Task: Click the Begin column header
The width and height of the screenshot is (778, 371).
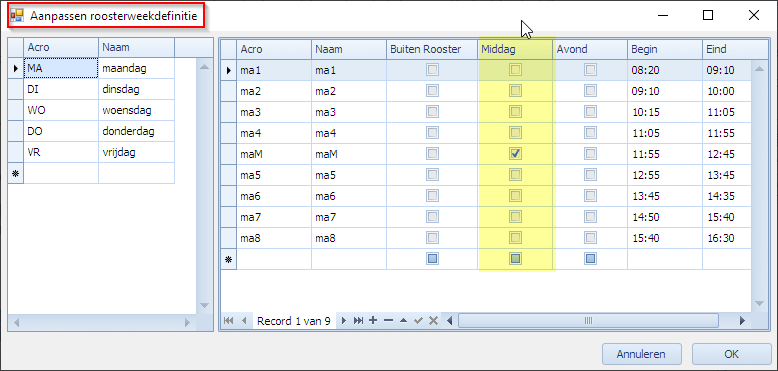Action: [665, 49]
